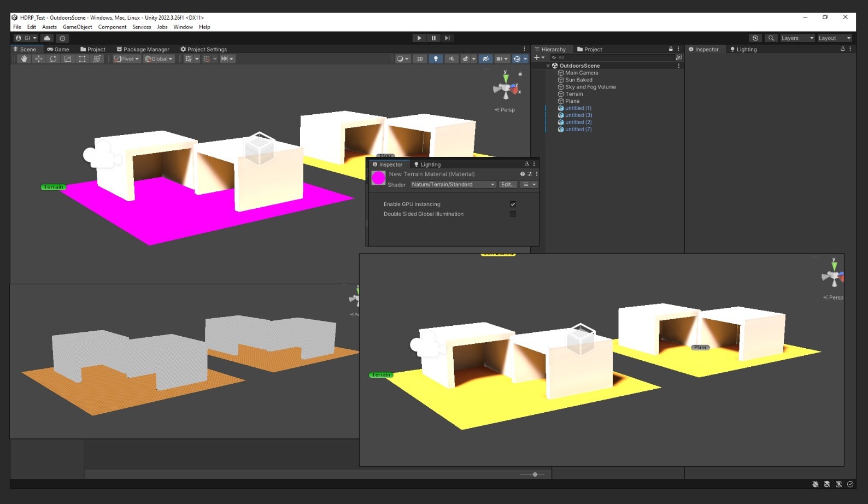Open the Shader dropdown Nature/Terrain/Standard
The height and width of the screenshot is (504, 868).
pos(453,185)
